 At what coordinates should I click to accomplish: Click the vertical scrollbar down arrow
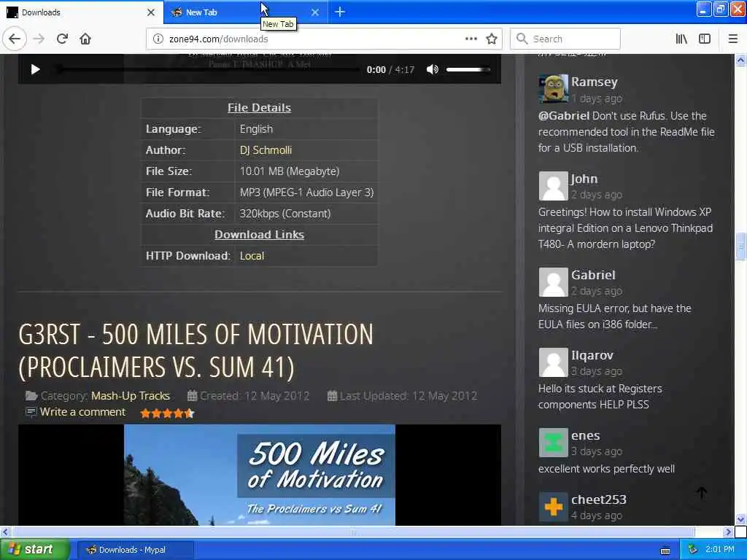(x=740, y=518)
